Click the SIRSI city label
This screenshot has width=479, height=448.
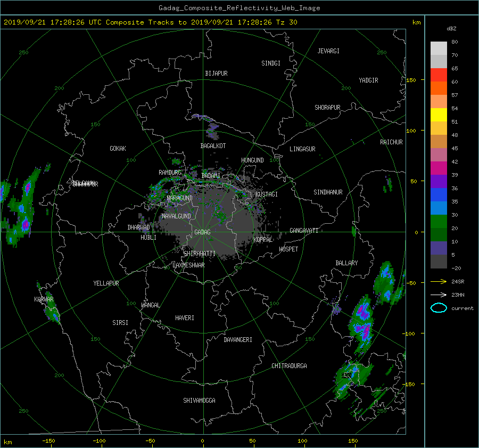pos(120,323)
